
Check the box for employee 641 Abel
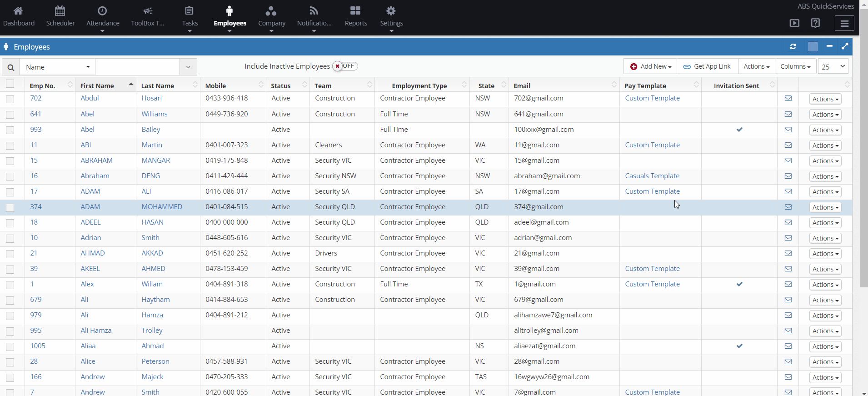click(x=10, y=115)
